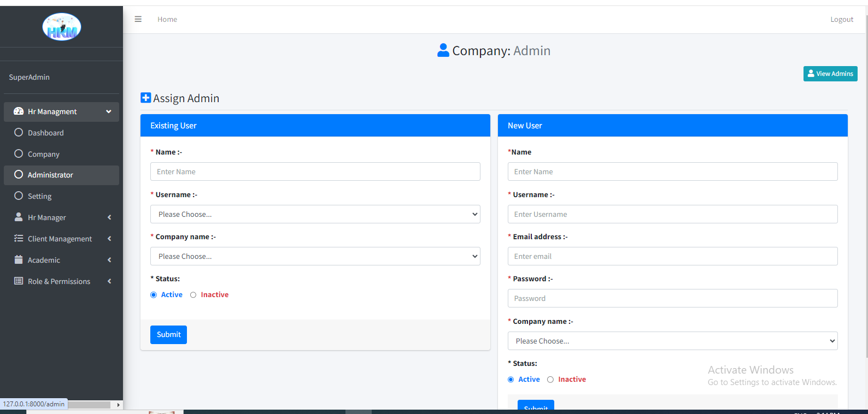Open Company name dropdown in New User
The height and width of the screenshot is (414, 868).
pos(673,341)
